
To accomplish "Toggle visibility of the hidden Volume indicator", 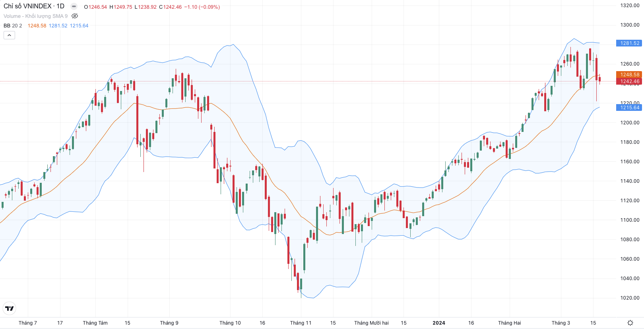I will pos(75,16).
